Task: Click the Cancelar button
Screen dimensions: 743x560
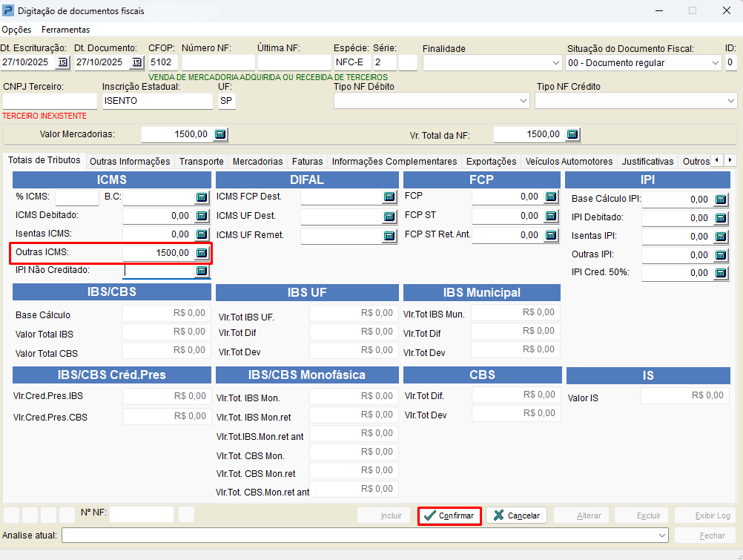Action: pyautogui.click(x=517, y=515)
